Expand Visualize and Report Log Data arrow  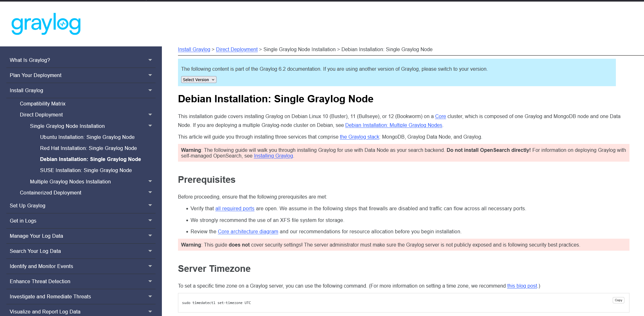tap(150, 312)
